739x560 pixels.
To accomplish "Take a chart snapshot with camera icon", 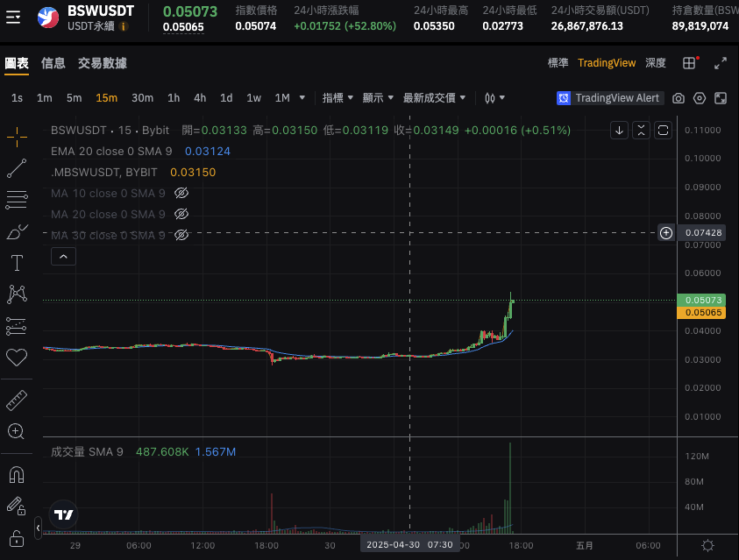I will coord(679,98).
